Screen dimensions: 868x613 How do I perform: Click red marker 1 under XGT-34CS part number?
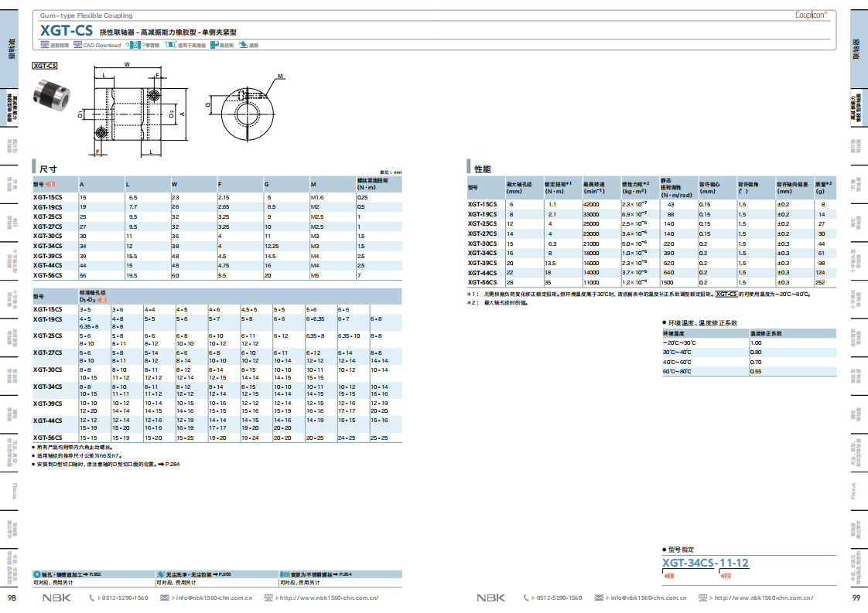coord(668,576)
